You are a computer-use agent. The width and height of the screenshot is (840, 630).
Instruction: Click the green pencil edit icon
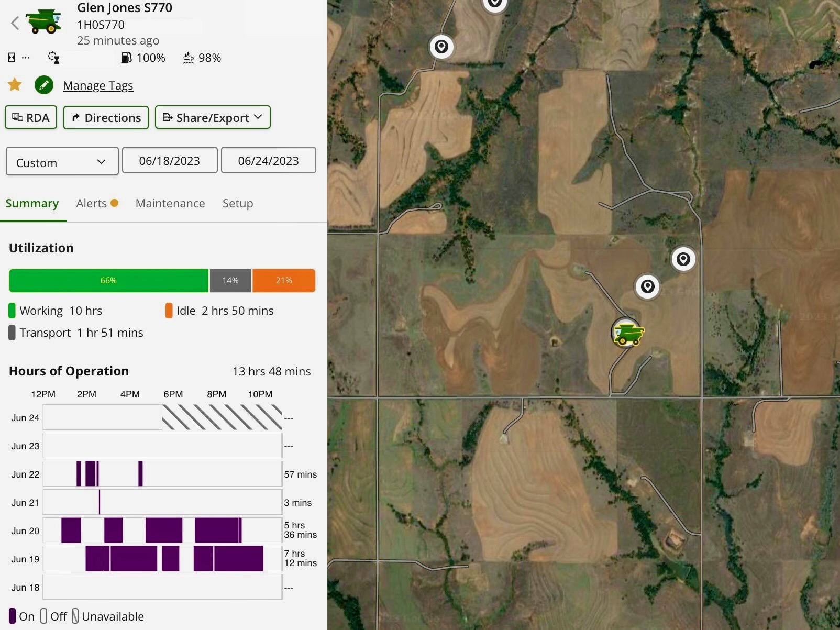[44, 85]
